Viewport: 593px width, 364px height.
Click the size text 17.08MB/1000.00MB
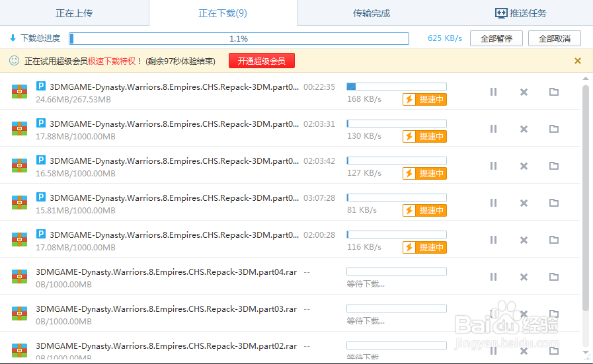[75, 248]
